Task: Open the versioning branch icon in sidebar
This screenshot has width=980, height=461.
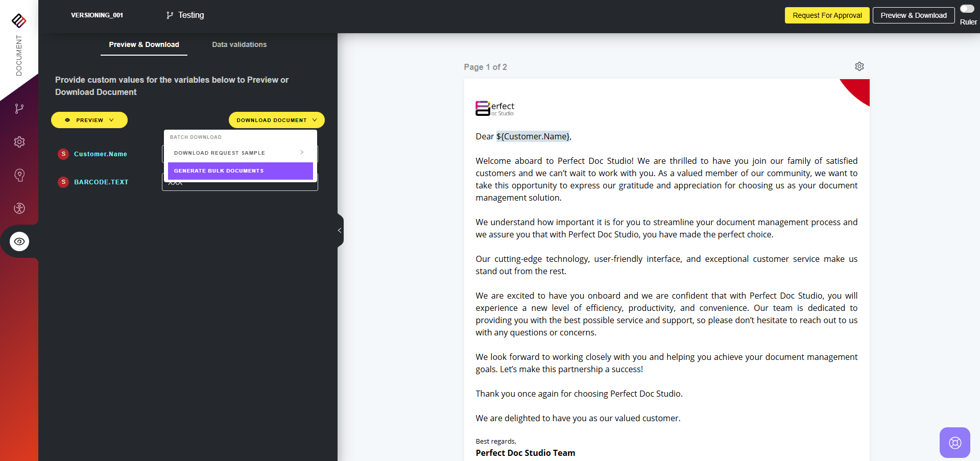Action: pyautogui.click(x=19, y=108)
